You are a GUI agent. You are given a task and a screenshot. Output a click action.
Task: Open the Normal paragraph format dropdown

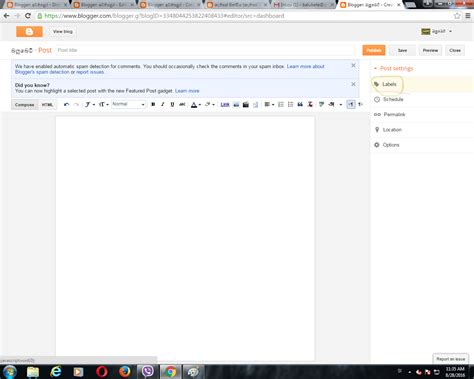(128, 104)
